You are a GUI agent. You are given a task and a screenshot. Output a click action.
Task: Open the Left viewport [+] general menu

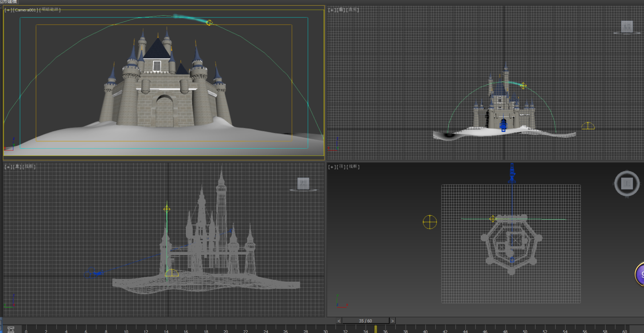[x=8, y=167]
